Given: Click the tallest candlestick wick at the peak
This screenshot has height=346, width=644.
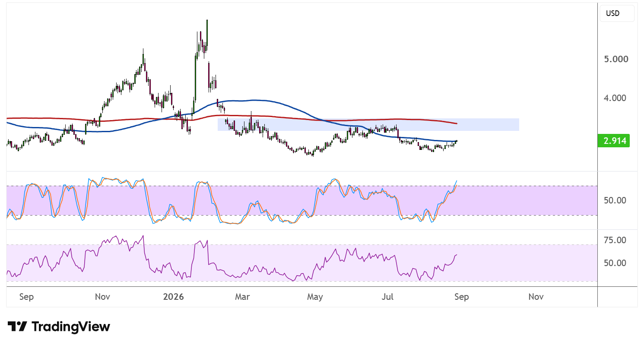Looking at the screenshot, I should (x=207, y=31).
